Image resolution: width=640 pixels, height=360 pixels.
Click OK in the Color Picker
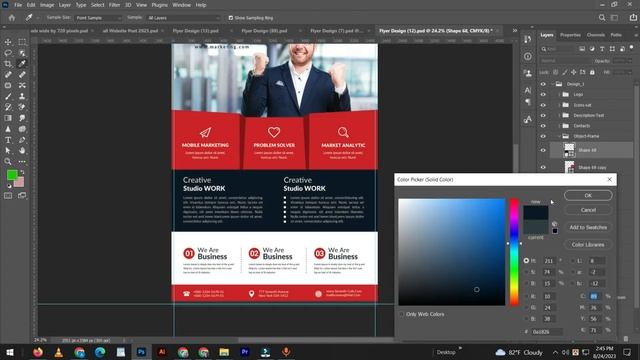point(588,196)
